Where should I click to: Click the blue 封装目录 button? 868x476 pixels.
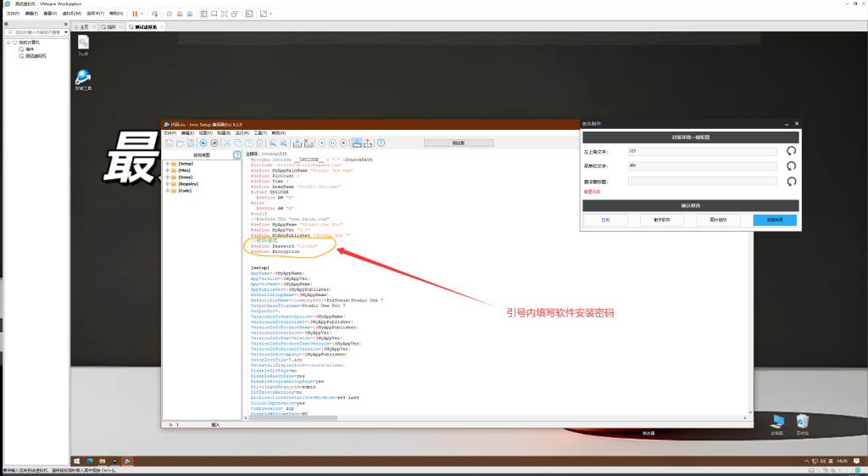pyautogui.click(x=774, y=220)
